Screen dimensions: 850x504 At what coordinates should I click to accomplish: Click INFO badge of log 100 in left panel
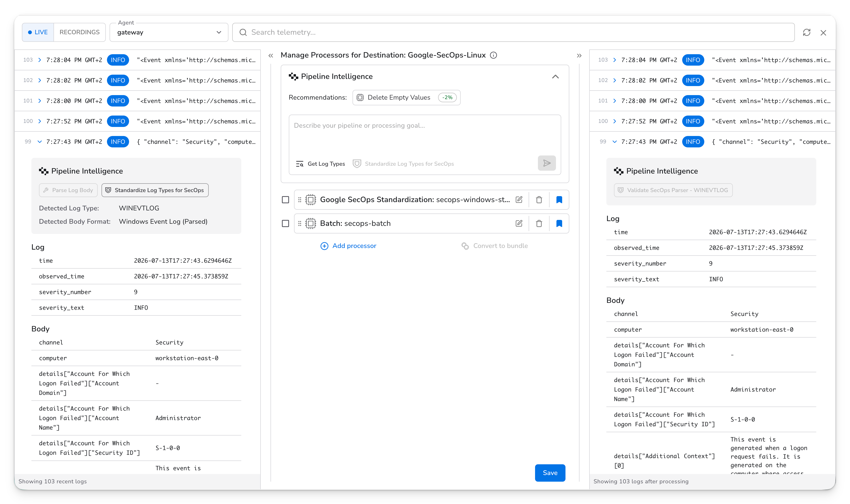click(x=118, y=121)
